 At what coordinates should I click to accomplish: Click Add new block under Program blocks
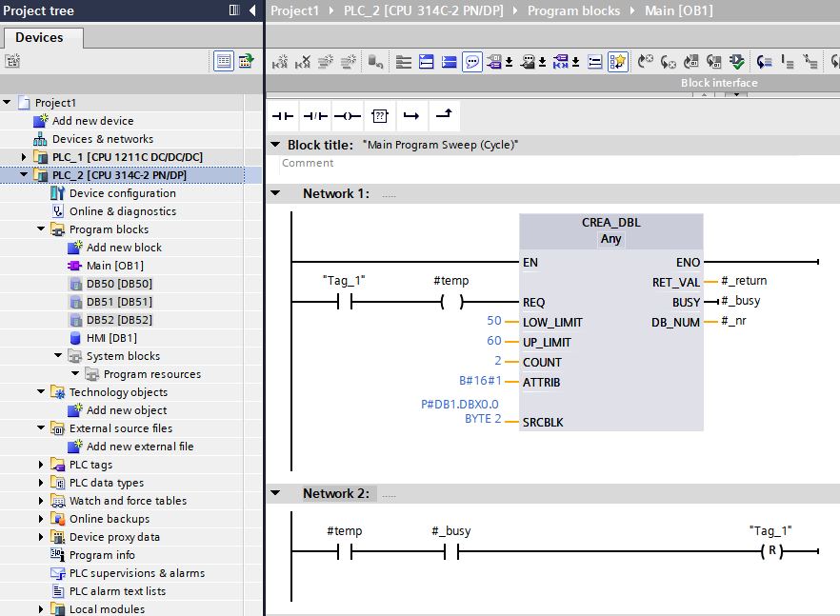pos(124,248)
